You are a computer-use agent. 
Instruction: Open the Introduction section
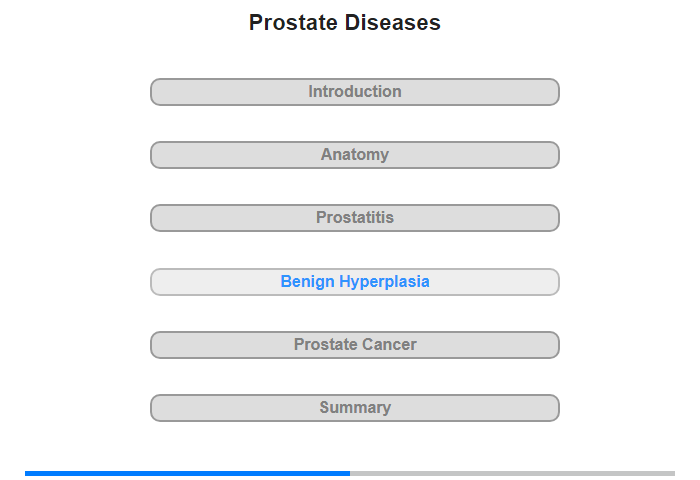click(x=354, y=92)
